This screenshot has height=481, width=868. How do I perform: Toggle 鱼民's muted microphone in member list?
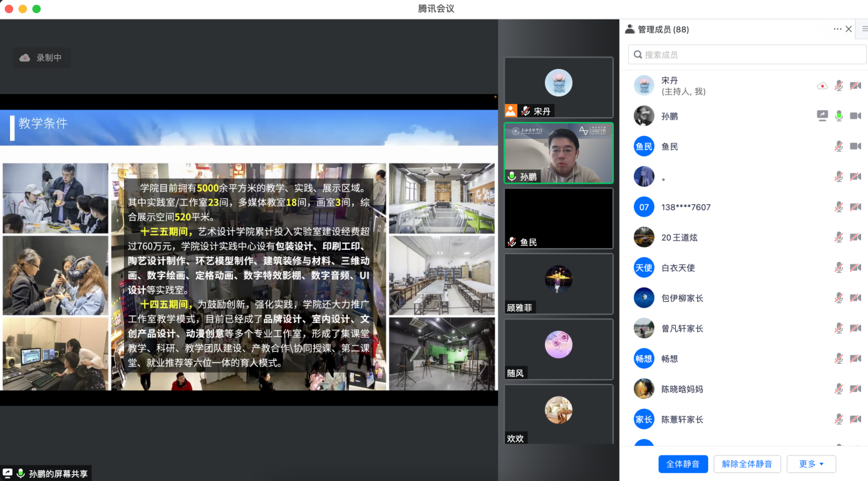(839, 147)
